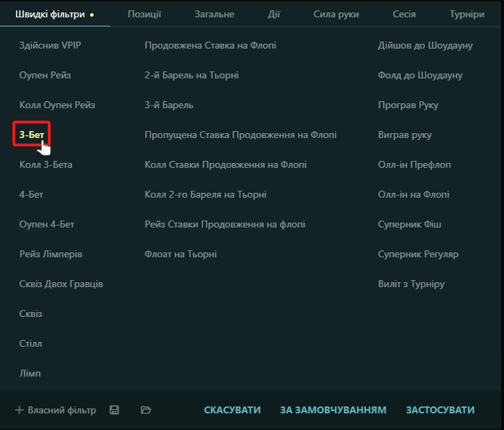This screenshot has width=504, height=430.
Task: Select the Дії tab
Action: pyautogui.click(x=274, y=14)
